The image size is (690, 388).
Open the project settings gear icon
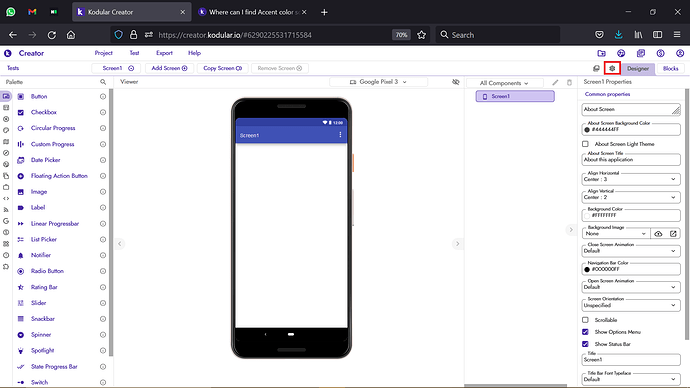click(612, 68)
